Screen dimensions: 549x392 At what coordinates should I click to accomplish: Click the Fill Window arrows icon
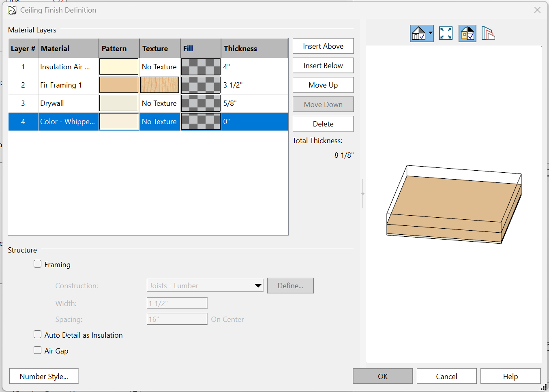coord(446,33)
